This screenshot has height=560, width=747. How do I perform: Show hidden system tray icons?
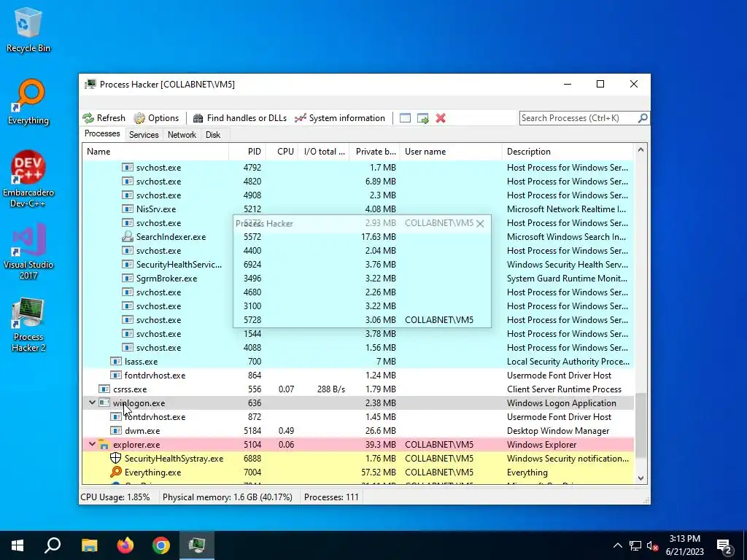point(617,545)
